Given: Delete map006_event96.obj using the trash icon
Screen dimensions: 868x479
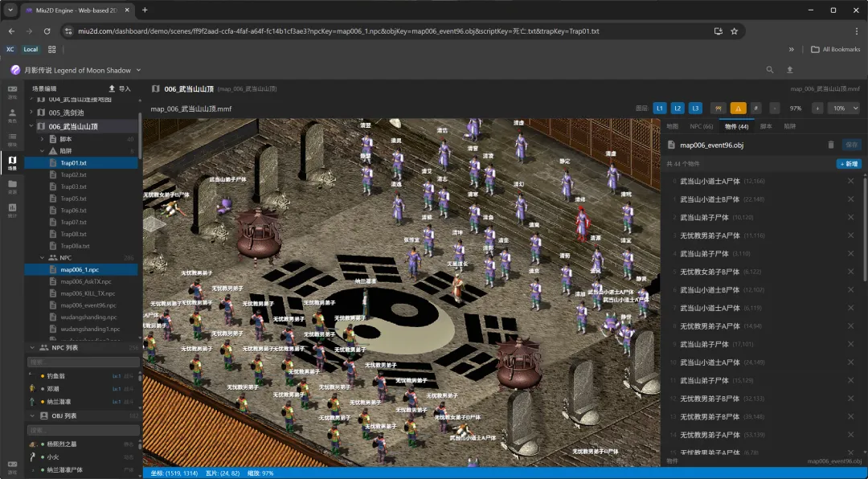Looking at the screenshot, I should click(830, 145).
